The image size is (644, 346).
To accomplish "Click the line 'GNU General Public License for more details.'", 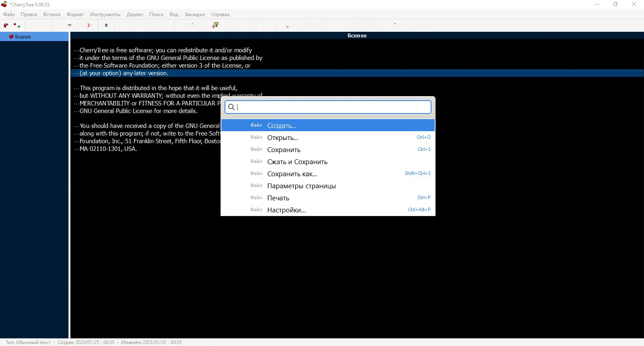I will 136,111.
